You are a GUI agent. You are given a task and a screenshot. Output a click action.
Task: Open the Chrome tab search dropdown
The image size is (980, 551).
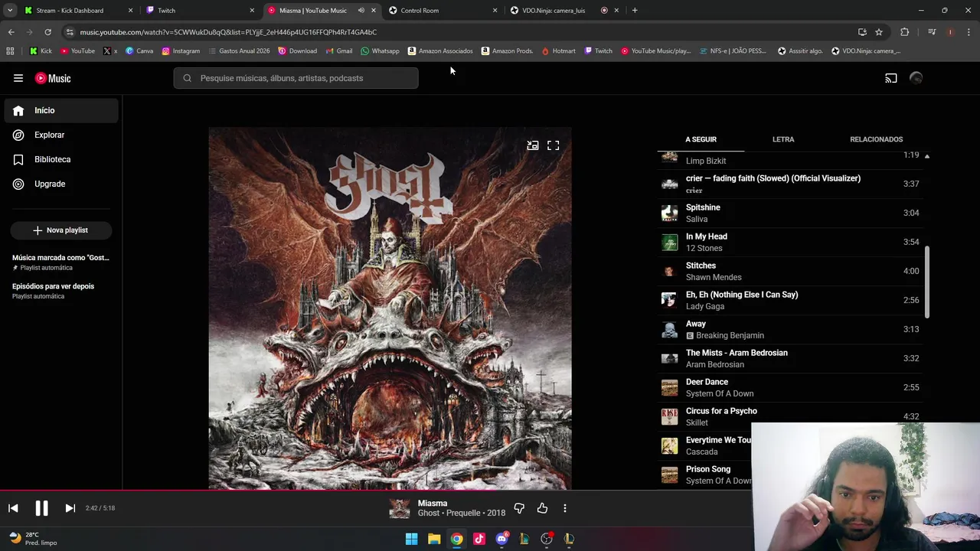click(10, 11)
